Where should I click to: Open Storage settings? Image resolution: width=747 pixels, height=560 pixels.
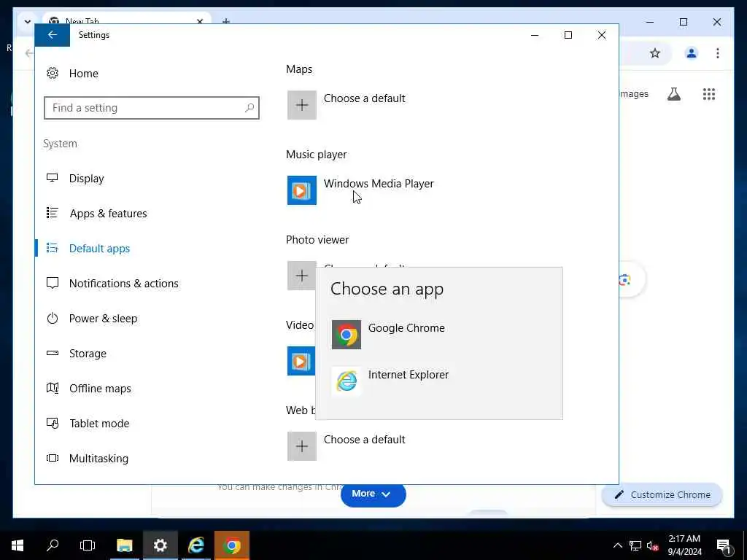point(88,354)
